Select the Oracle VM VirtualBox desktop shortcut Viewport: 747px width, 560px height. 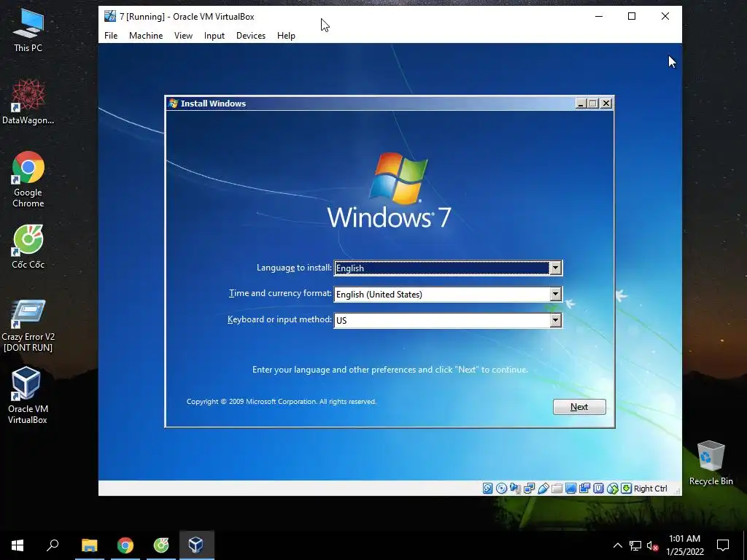[27, 394]
